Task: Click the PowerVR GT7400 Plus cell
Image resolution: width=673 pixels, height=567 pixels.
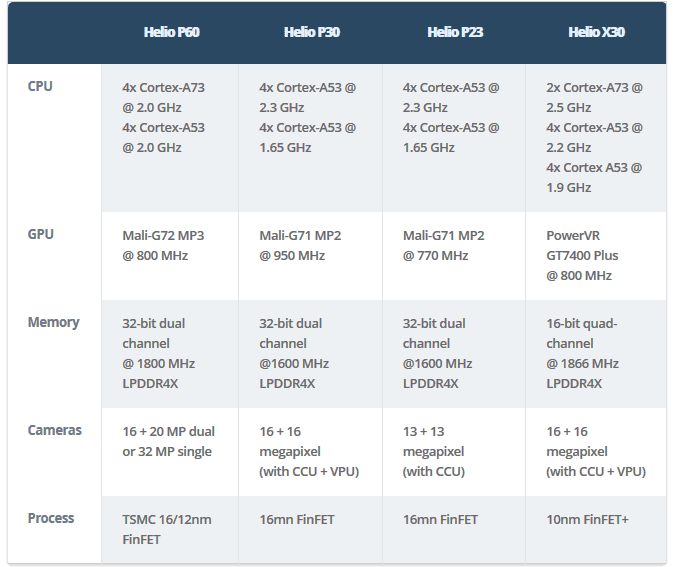Action: [x=596, y=256]
